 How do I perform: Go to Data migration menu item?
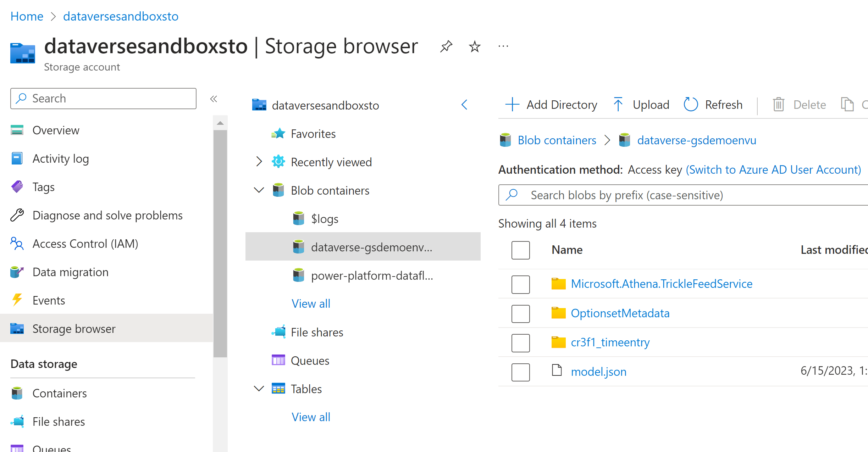click(x=70, y=272)
